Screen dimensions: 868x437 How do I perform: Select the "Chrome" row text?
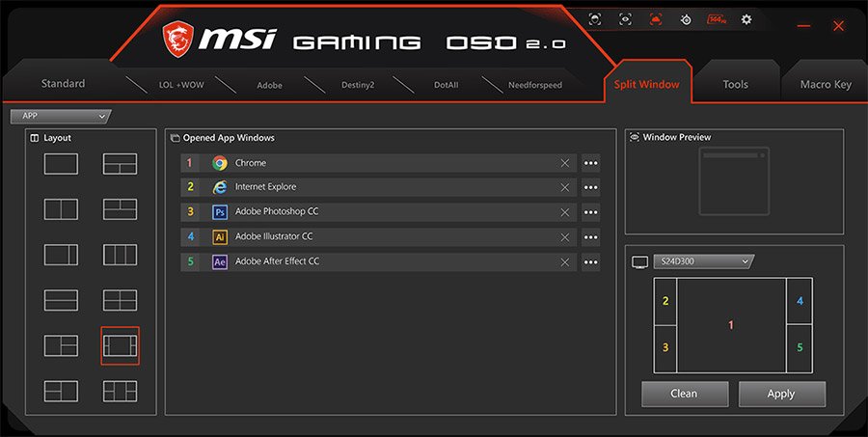pyautogui.click(x=251, y=163)
